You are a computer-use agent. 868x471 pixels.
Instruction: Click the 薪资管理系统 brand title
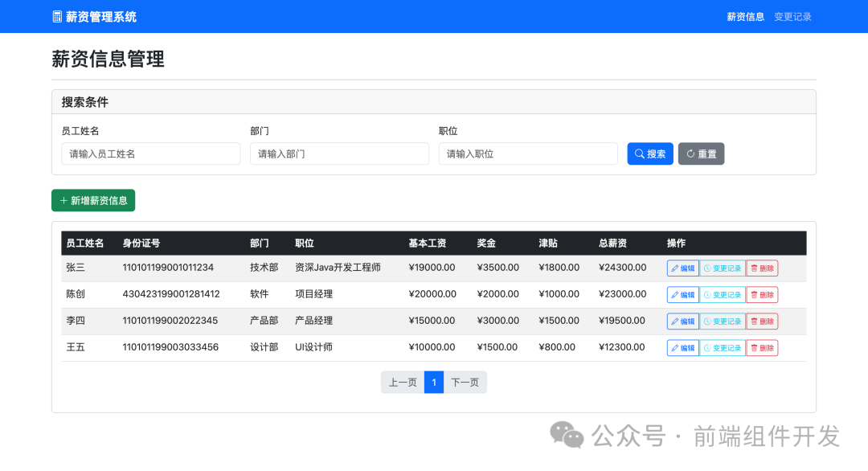click(x=101, y=17)
